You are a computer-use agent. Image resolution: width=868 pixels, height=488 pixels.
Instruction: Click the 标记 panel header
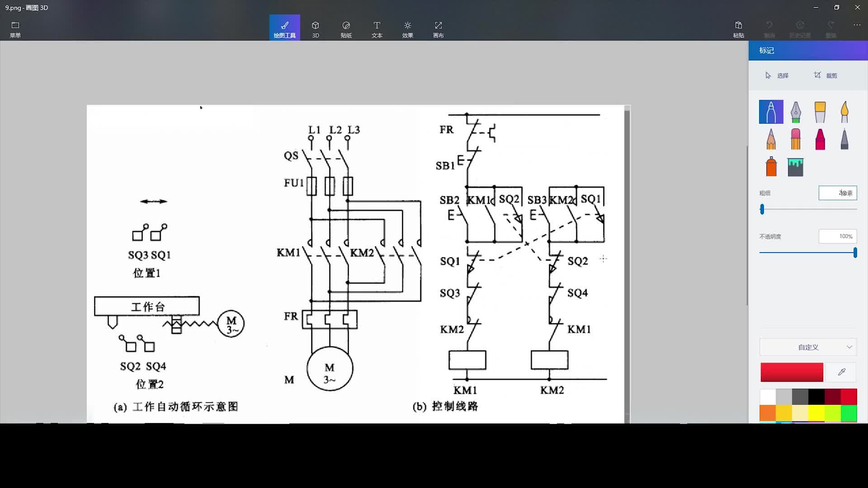point(808,51)
